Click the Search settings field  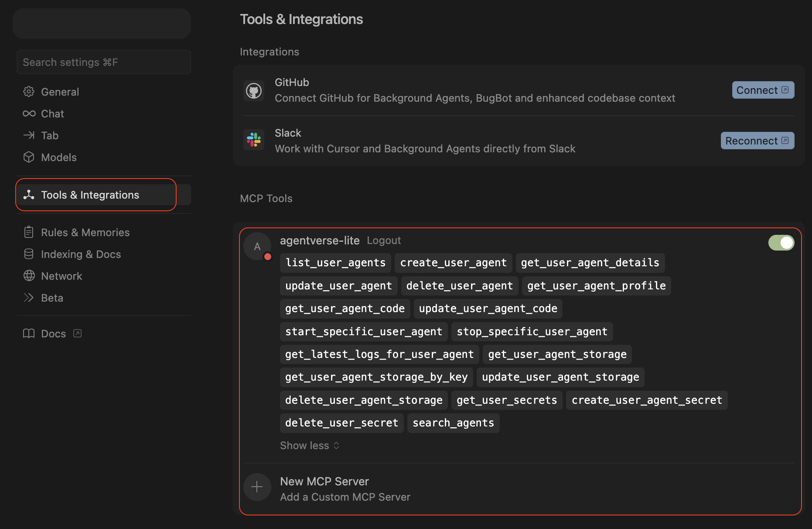[x=103, y=62]
